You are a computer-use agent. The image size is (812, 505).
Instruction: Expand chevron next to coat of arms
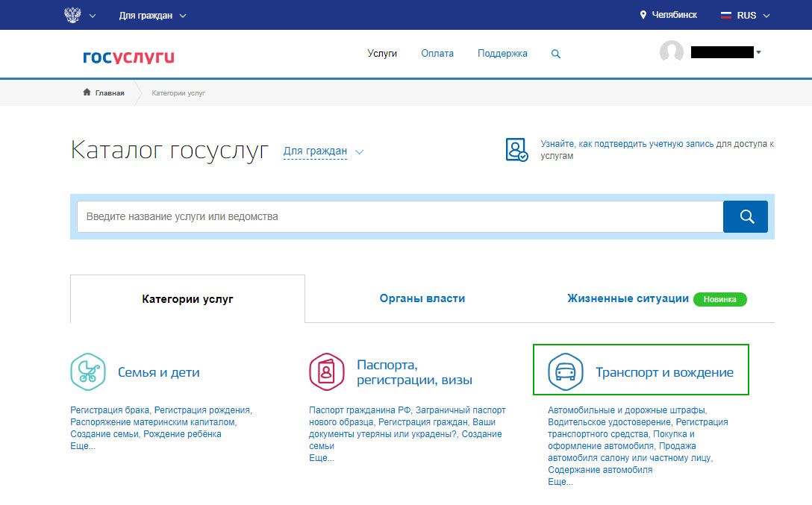[x=93, y=16]
